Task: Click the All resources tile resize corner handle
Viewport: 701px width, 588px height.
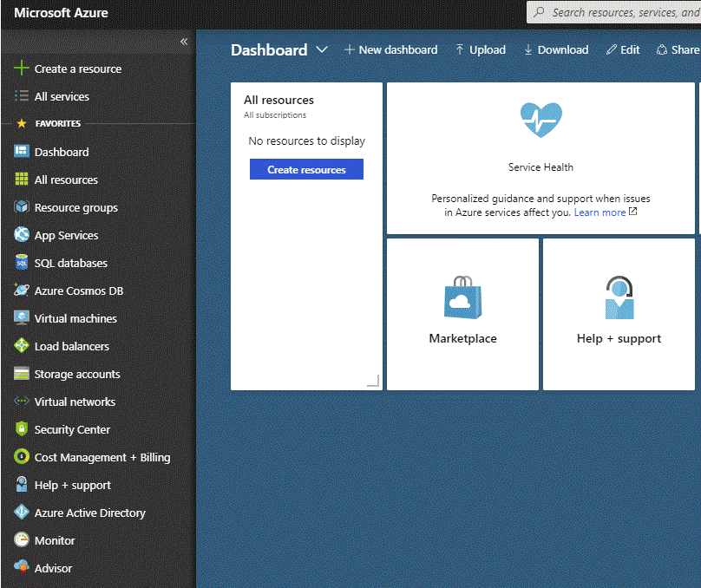Action: pyautogui.click(x=373, y=381)
